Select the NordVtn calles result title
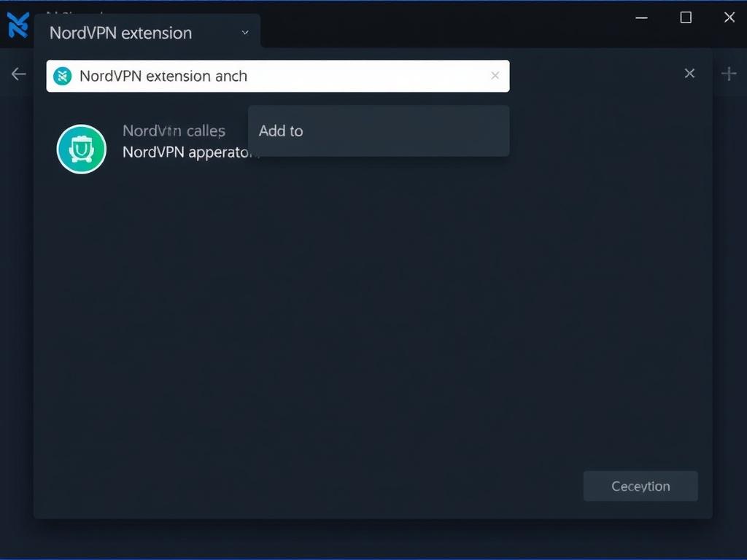Screen dimensions: 747x560 click(x=174, y=131)
